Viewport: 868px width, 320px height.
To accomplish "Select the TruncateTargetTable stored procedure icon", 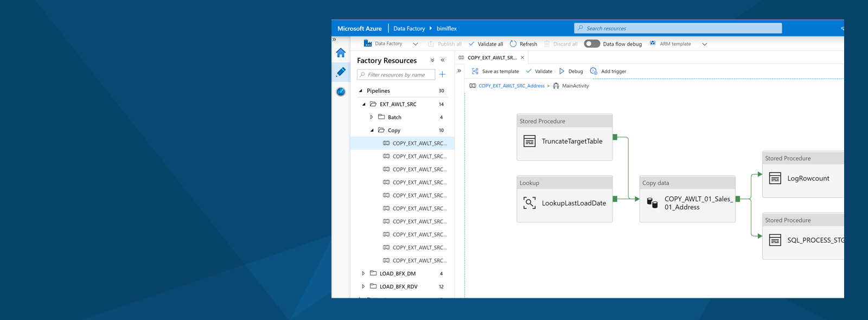I will (x=529, y=142).
